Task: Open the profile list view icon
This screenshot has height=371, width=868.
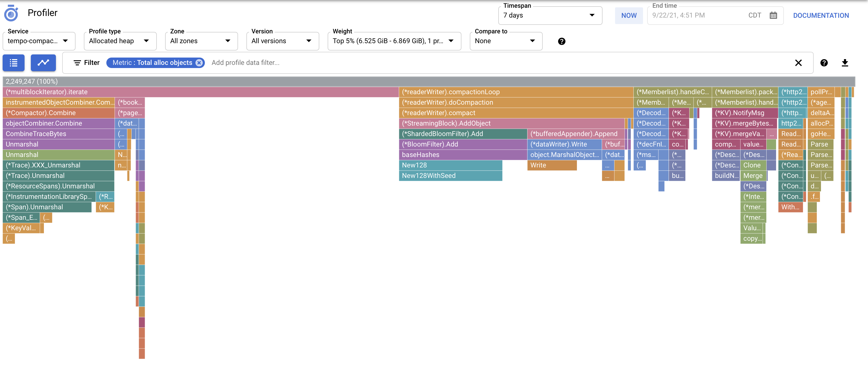Action: pos(14,63)
